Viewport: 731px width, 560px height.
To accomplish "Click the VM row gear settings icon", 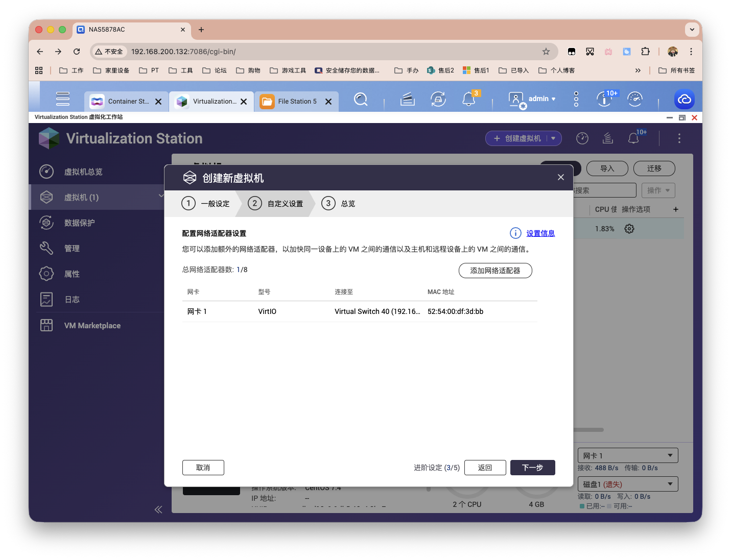I will pos(629,229).
